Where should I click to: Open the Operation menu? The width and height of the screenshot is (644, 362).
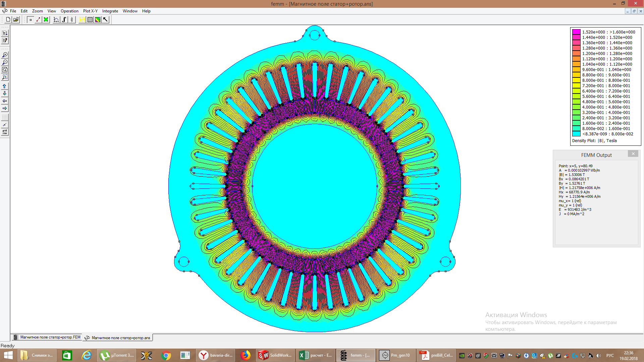pos(69,11)
